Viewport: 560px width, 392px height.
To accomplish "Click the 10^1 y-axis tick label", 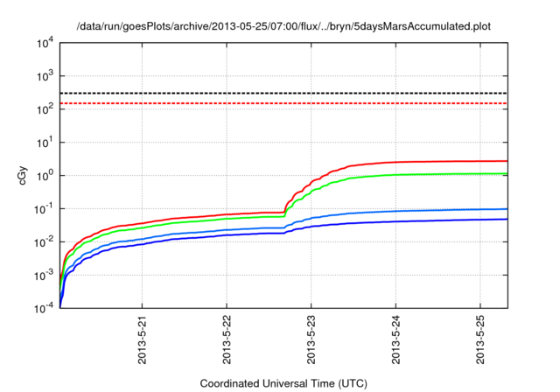I will click(x=45, y=143).
